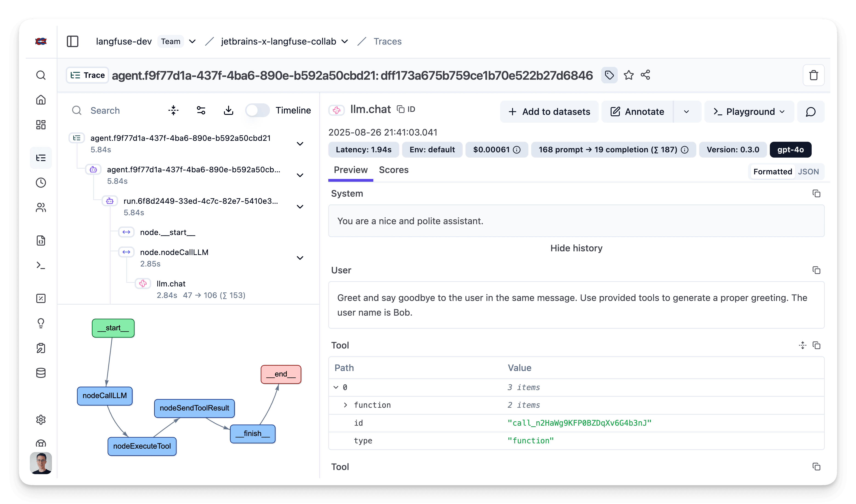Collapse the node.nodeCallLLM tree item
856x504 pixels.
pos(300,258)
